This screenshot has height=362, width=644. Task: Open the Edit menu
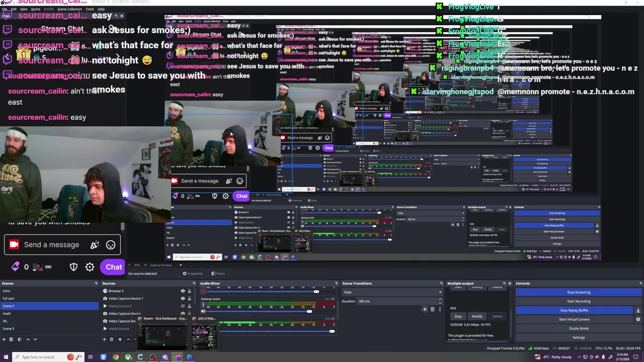tap(14, 9)
